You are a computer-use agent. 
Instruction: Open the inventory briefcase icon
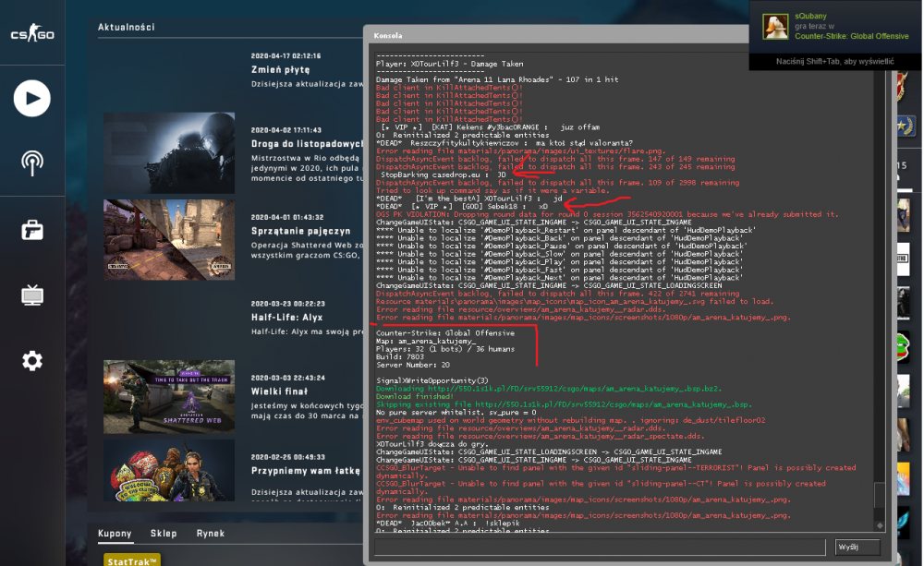[x=31, y=230]
